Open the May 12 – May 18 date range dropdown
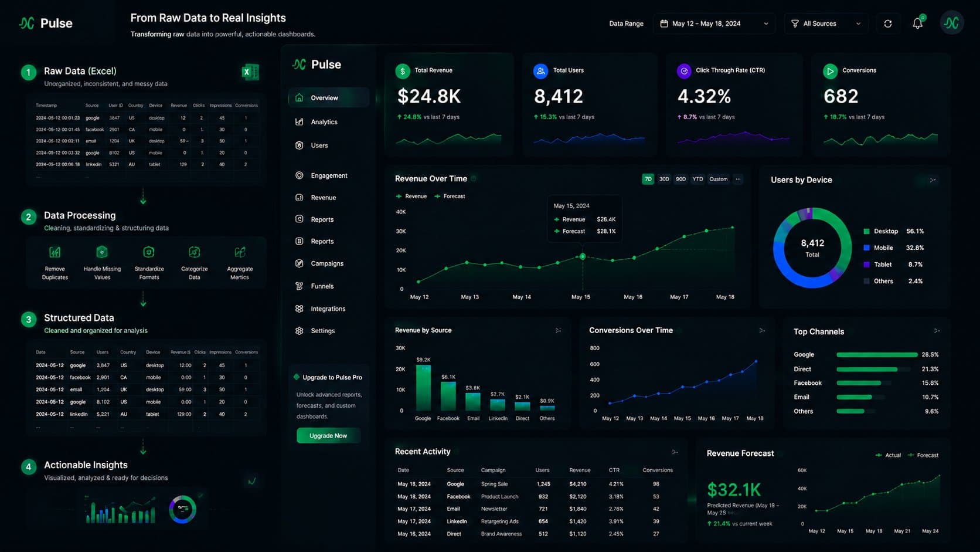This screenshot has width=980, height=552. pos(714,23)
